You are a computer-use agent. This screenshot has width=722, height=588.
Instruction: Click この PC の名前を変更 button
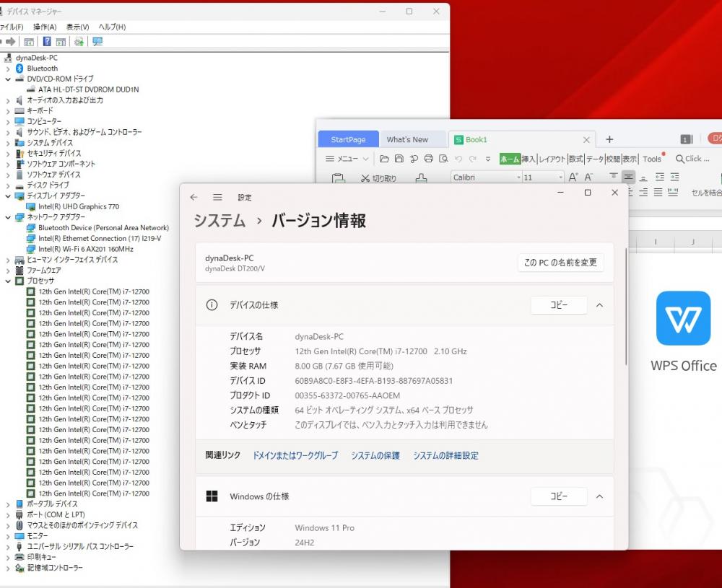point(560,262)
